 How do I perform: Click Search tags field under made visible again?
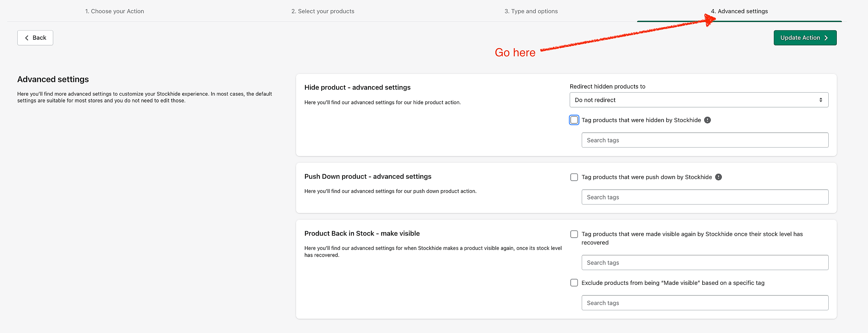click(705, 262)
